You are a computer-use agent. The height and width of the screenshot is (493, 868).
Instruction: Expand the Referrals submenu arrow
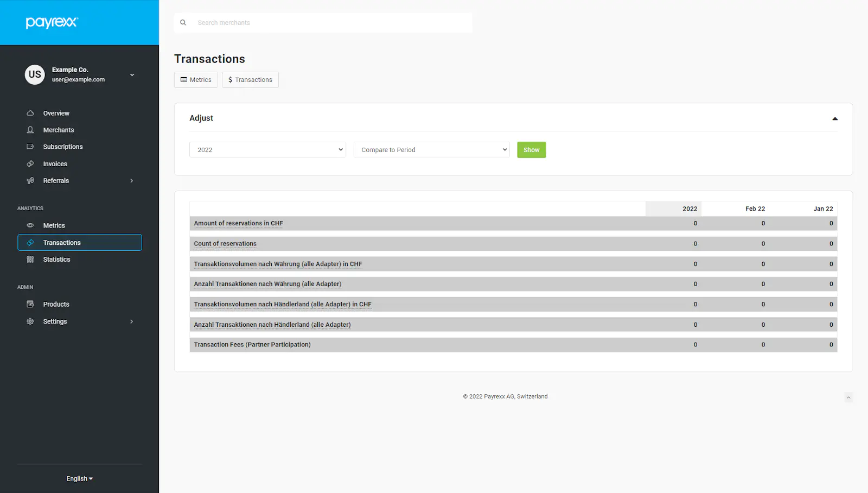coord(132,180)
